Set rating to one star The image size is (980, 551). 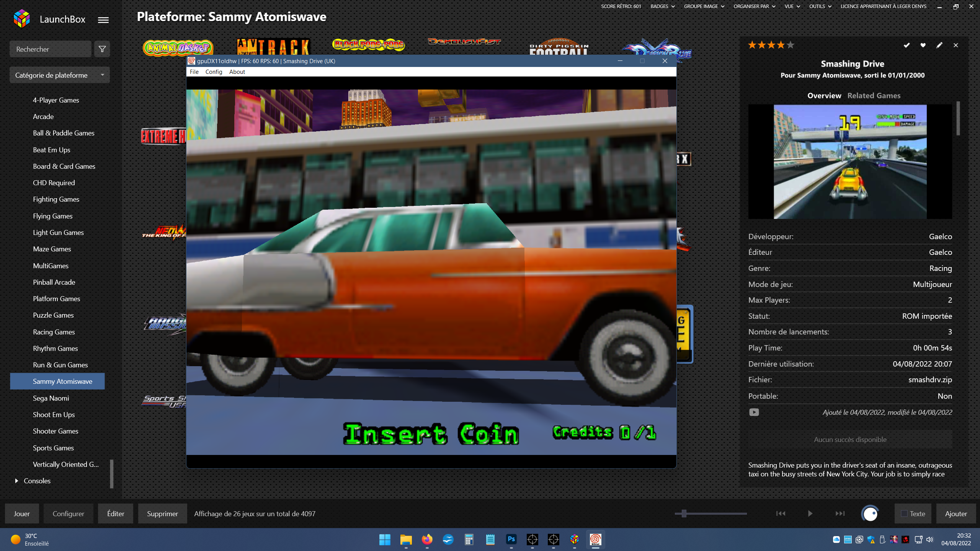(752, 45)
